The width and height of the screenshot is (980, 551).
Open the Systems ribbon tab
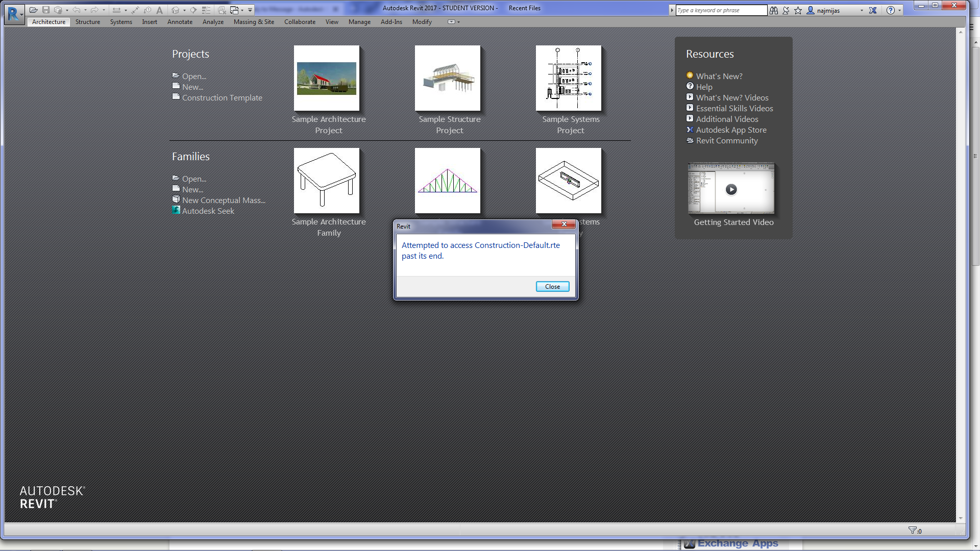pos(121,22)
